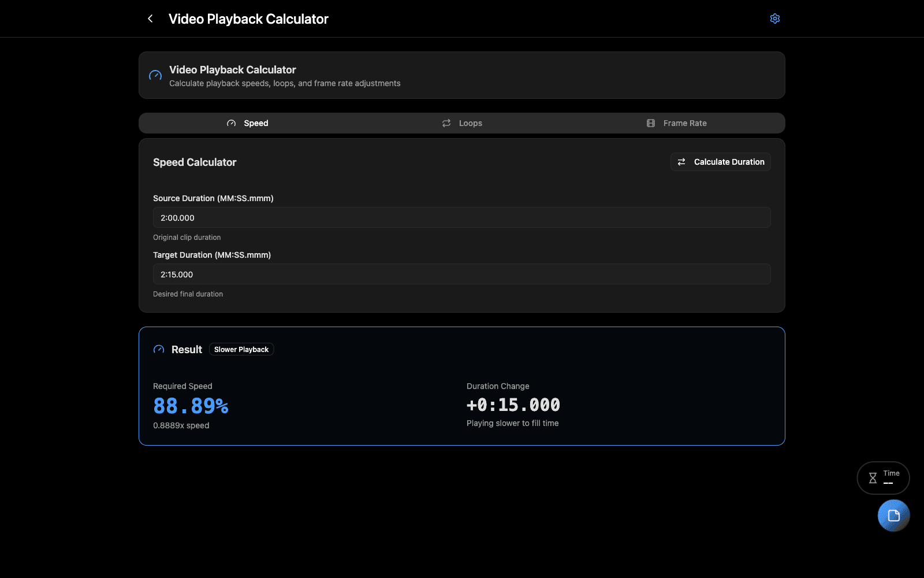Click the Required Speed label
The height and width of the screenshot is (578, 924).
click(182, 386)
